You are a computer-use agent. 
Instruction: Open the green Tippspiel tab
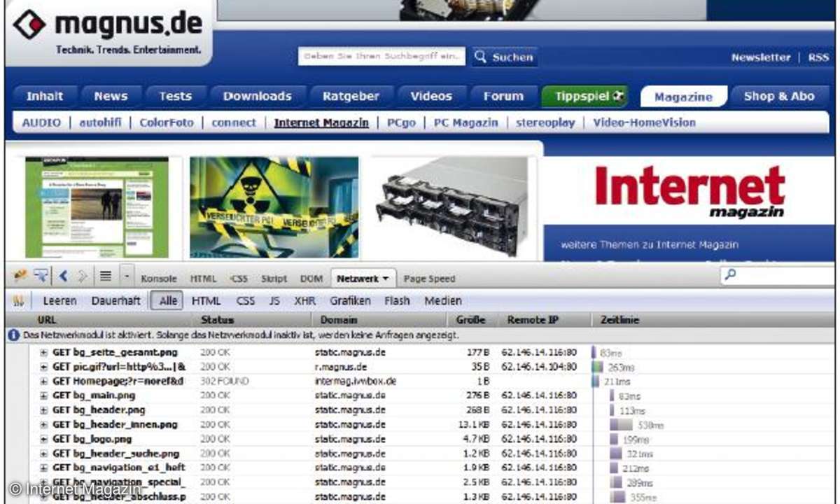(x=585, y=97)
